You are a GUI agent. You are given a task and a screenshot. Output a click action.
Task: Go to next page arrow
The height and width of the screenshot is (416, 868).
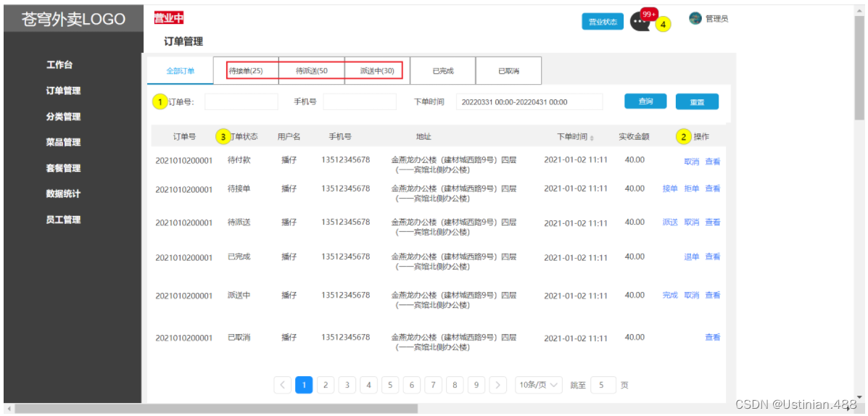[x=497, y=385]
